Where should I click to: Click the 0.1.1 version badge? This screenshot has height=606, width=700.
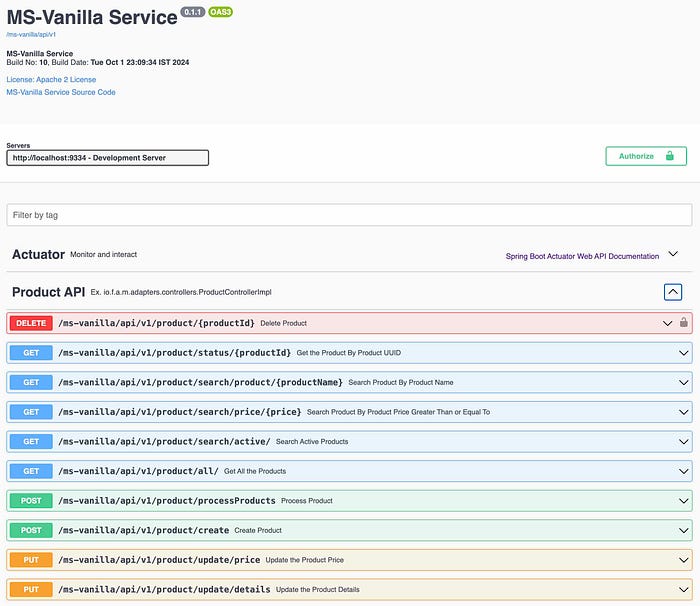pos(192,12)
